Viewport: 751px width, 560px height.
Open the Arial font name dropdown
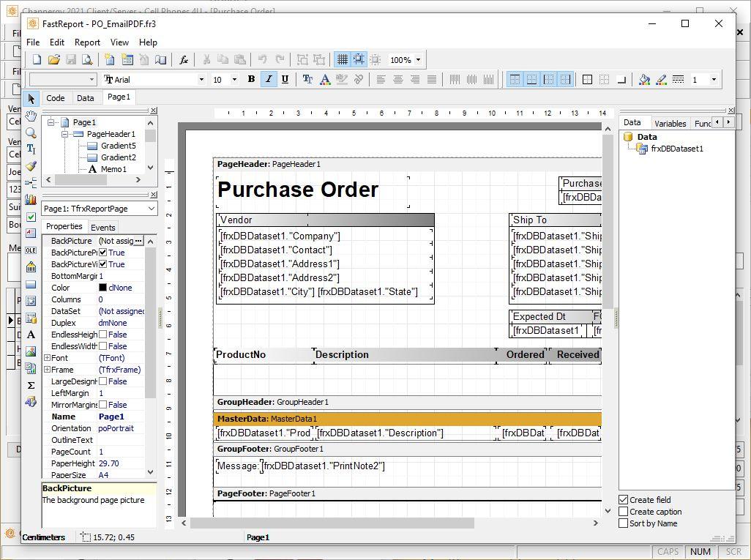pyautogui.click(x=201, y=80)
